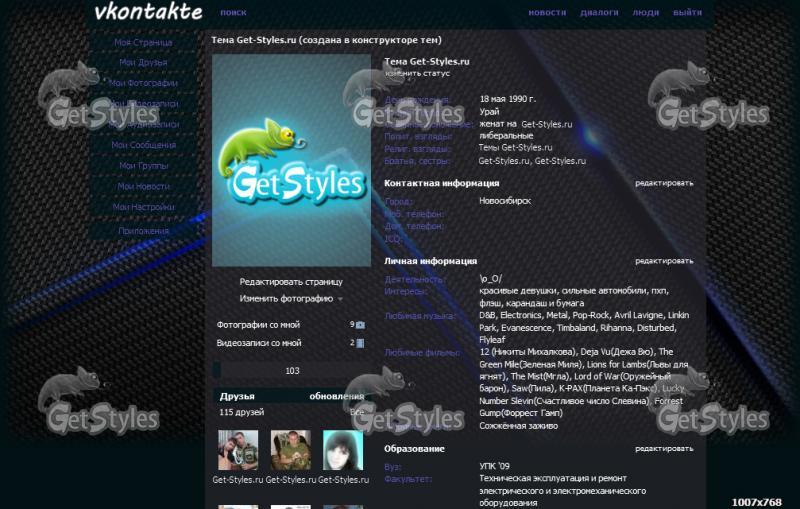Click 'выйти' to log out
The image size is (800, 509).
(x=687, y=13)
